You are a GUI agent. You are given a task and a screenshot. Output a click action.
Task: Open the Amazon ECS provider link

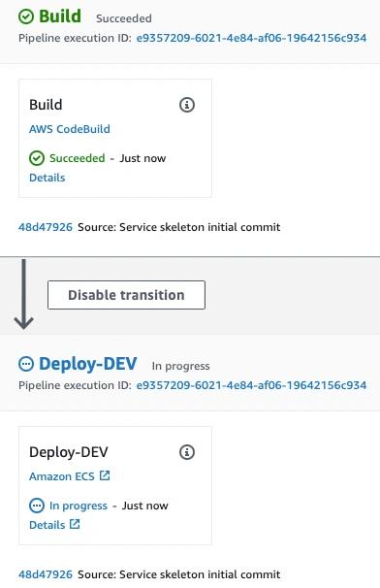pyautogui.click(x=62, y=476)
